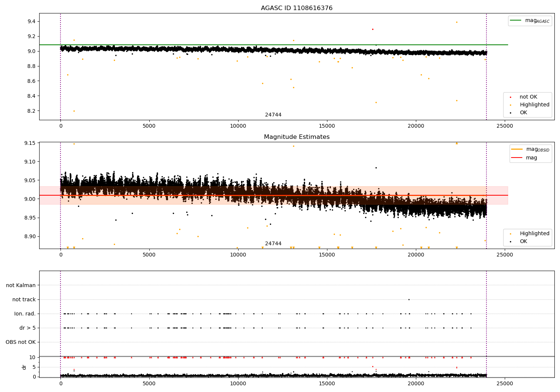The image size is (560, 392).
Task: Click the 8.4 y-axis tick label
Action: (x=31, y=96)
